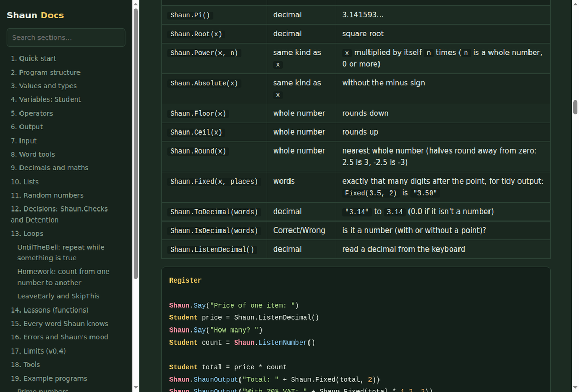Viewport: 579px width, 392px height.
Task: Go to LeaveEarly and SkipThis subsection
Action: coord(58,296)
